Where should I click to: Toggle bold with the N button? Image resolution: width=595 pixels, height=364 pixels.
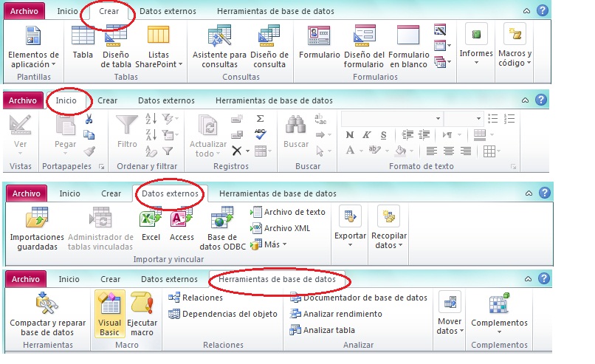click(x=350, y=134)
